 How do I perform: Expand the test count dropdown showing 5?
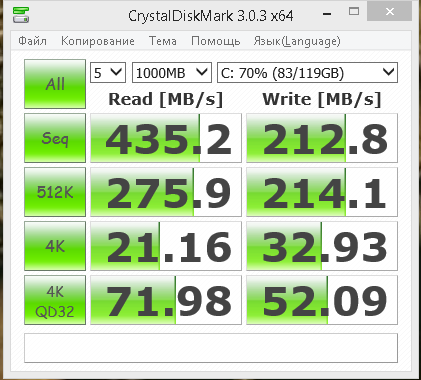(x=108, y=72)
